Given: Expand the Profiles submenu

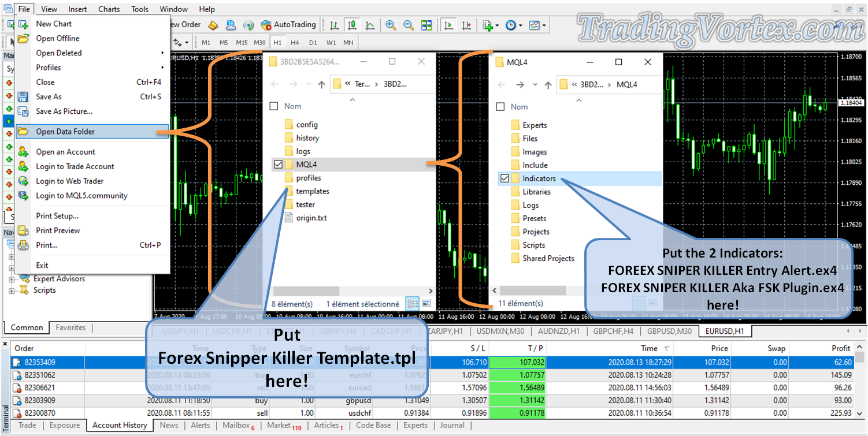Looking at the screenshot, I should click(x=92, y=68).
